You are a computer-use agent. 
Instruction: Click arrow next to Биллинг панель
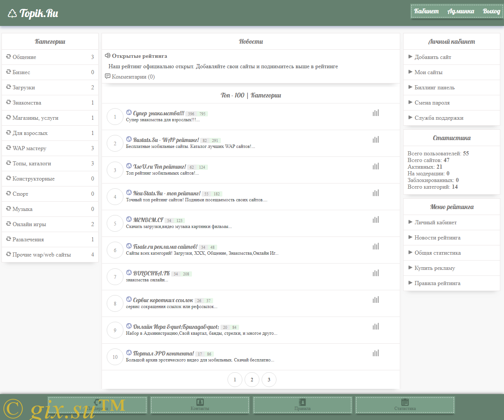click(410, 87)
